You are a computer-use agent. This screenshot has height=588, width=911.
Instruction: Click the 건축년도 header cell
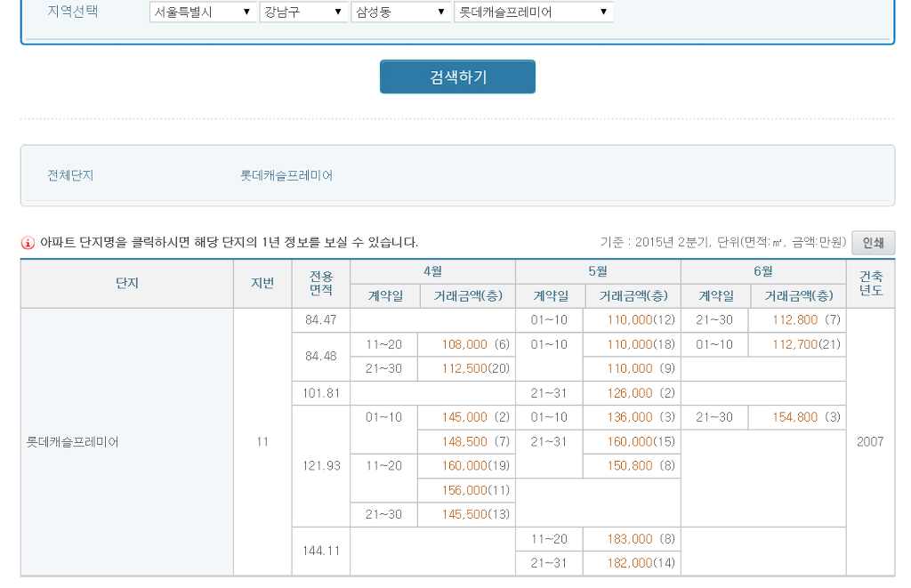[x=870, y=284]
